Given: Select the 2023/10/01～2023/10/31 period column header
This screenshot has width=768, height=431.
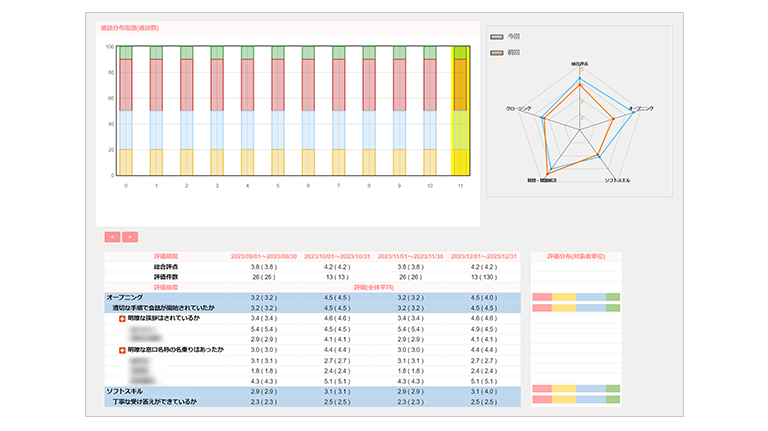Looking at the screenshot, I should [x=336, y=256].
